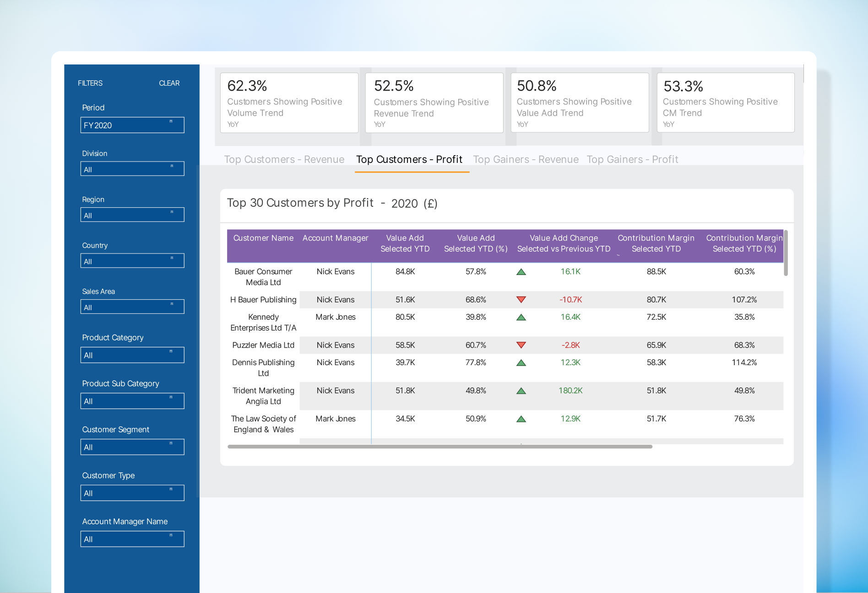Click the table vertical scrollbar thumb

pyautogui.click(x=786, y=253)
